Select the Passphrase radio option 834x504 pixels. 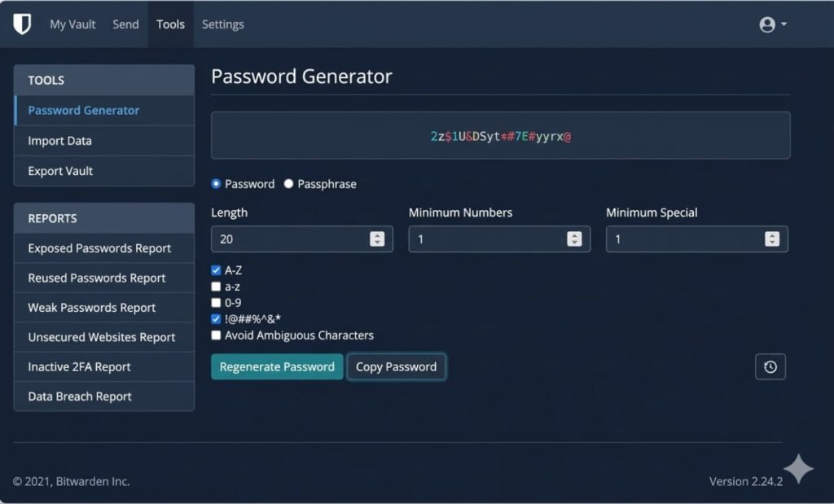[288, 184]
